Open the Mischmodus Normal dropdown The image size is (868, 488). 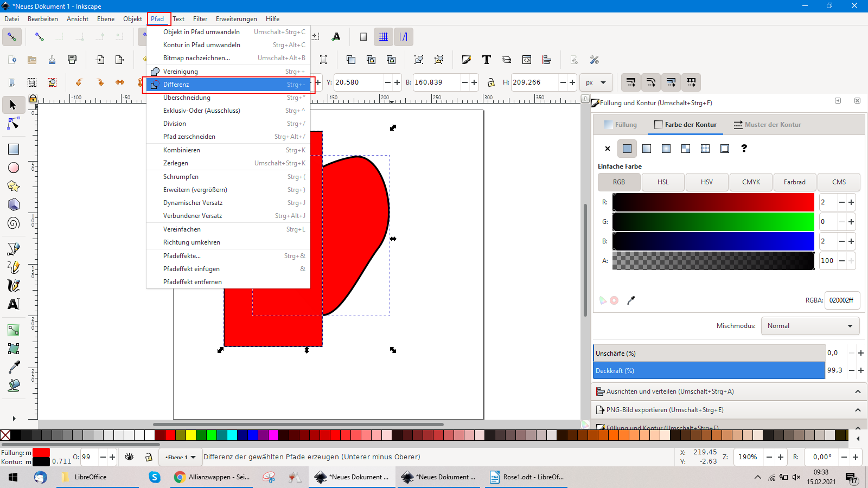(810, 326)
